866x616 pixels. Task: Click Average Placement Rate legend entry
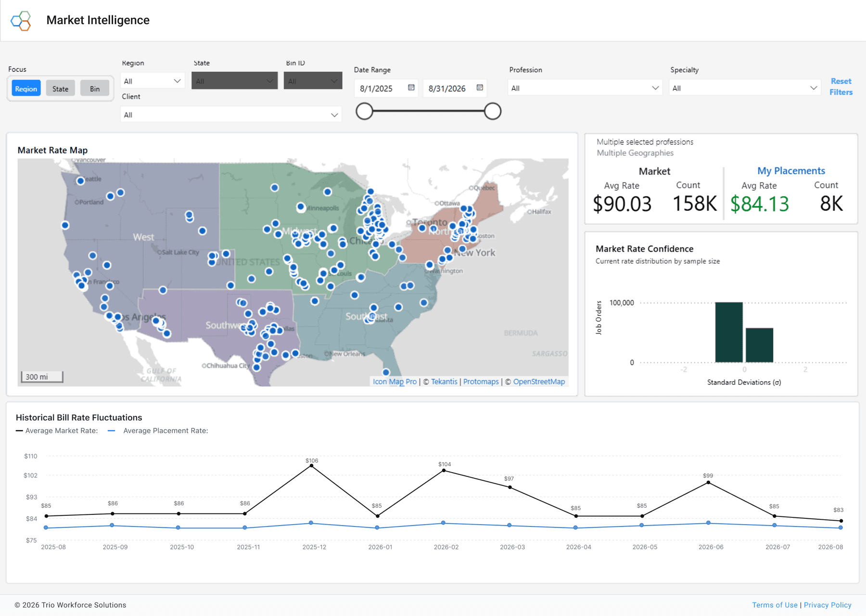[x=158, y=431]
